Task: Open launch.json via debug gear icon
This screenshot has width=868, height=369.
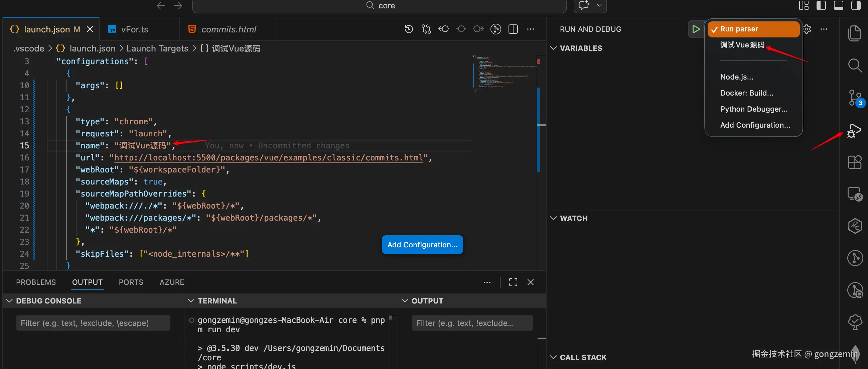Action: [807, 29]
